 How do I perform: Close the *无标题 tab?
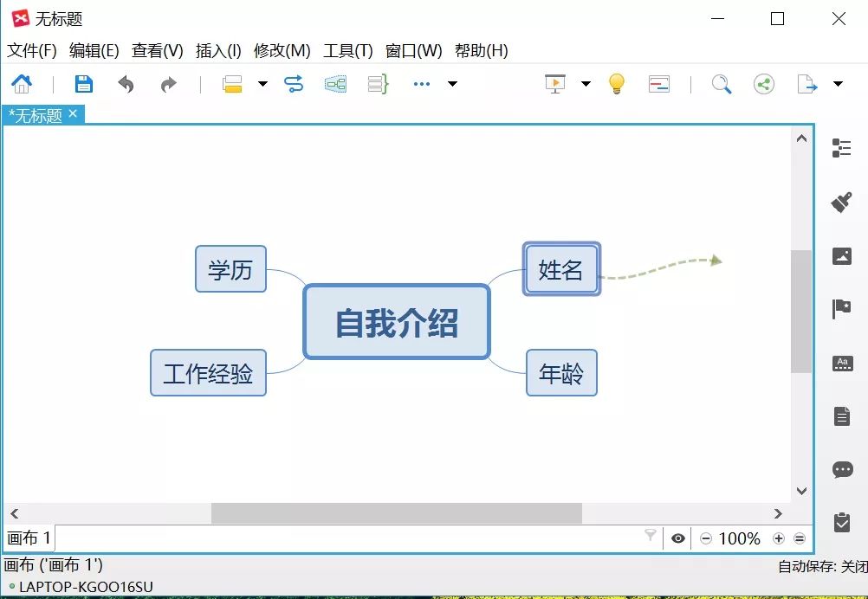(73, 114)
